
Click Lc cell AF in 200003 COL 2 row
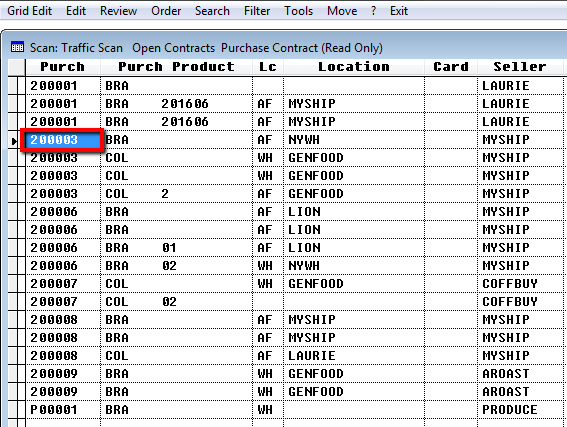pos(268,194)
